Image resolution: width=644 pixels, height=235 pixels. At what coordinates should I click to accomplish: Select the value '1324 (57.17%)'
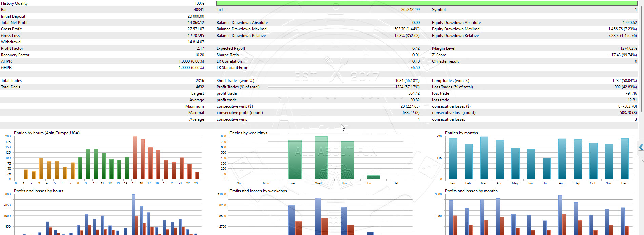407,87
